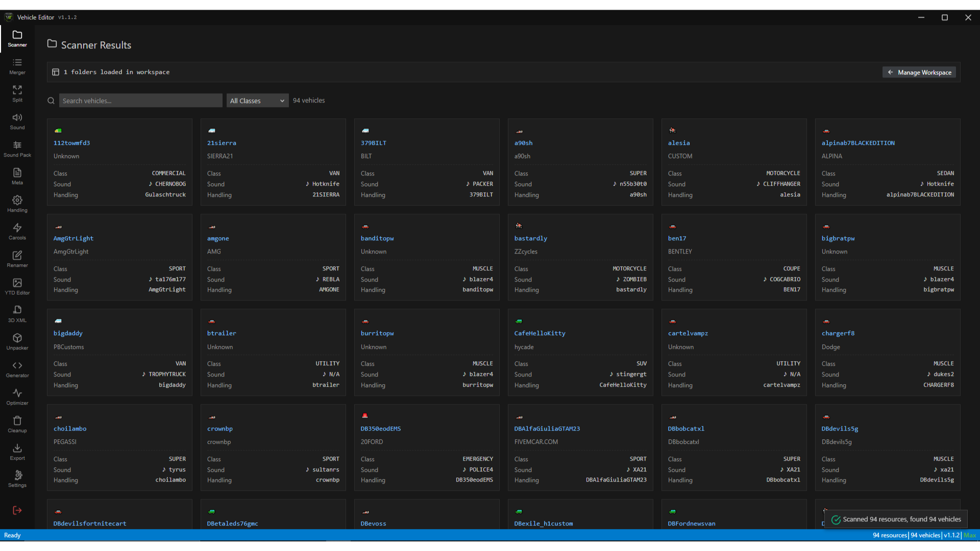Open the 3D XML tool
This screenshot has width=980, height=551.
[x=17, y=314]
